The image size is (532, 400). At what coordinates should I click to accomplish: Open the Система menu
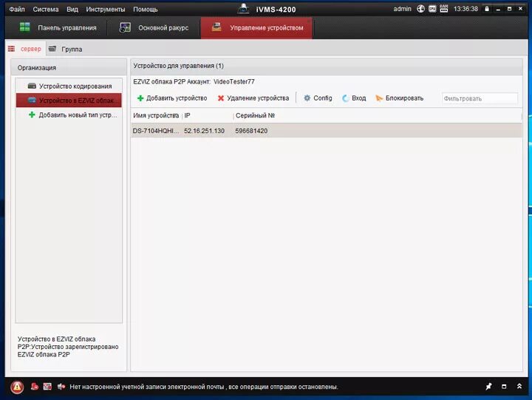click(46, 9)
